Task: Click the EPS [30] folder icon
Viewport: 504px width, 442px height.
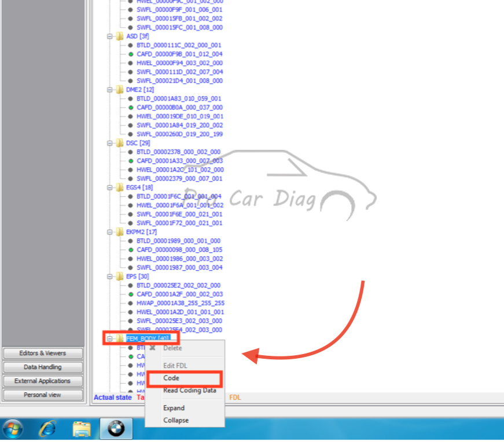Action: 120,276
